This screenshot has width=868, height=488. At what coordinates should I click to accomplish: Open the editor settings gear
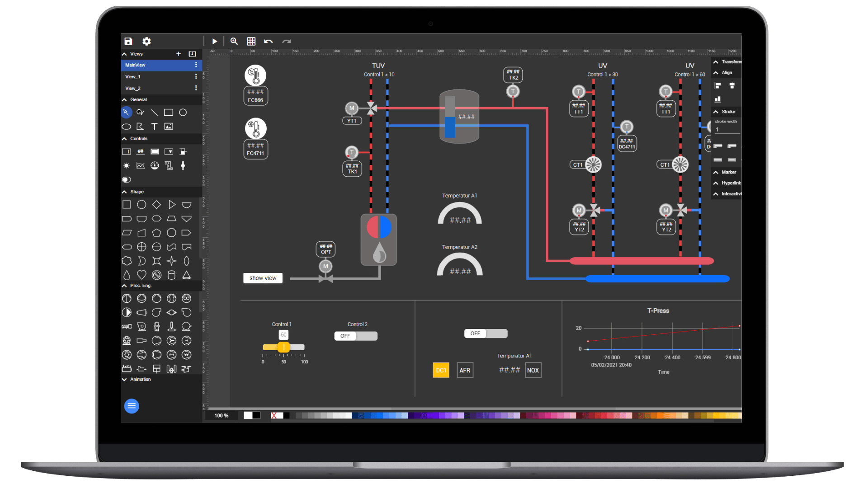[146, 42]
